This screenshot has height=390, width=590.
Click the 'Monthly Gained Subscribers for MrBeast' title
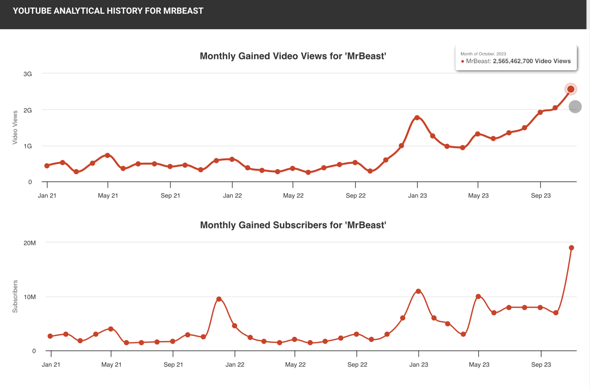tap(293, 225)
